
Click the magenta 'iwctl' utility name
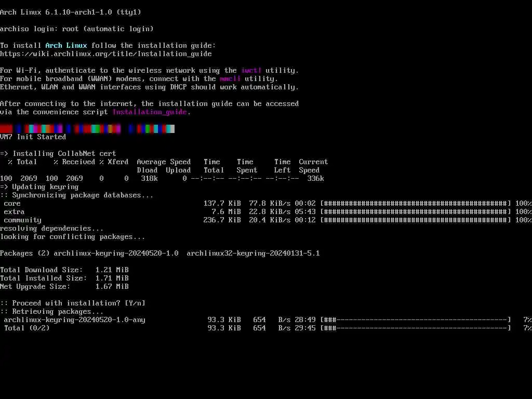point(251,70)
